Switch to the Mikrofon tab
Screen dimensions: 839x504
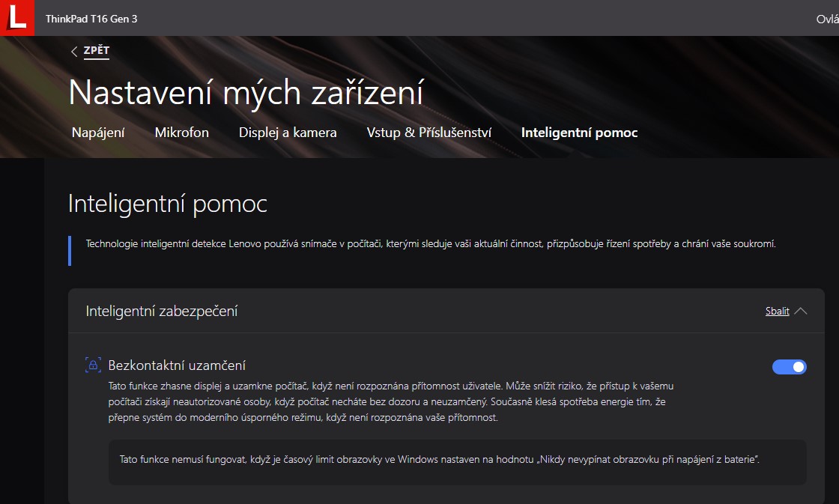181,133
